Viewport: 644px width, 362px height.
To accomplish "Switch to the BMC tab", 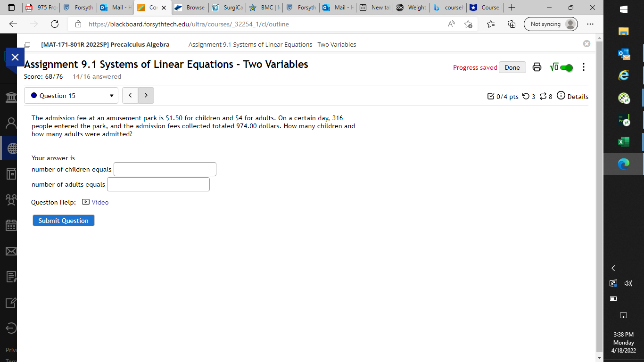I will pos(264,8).
